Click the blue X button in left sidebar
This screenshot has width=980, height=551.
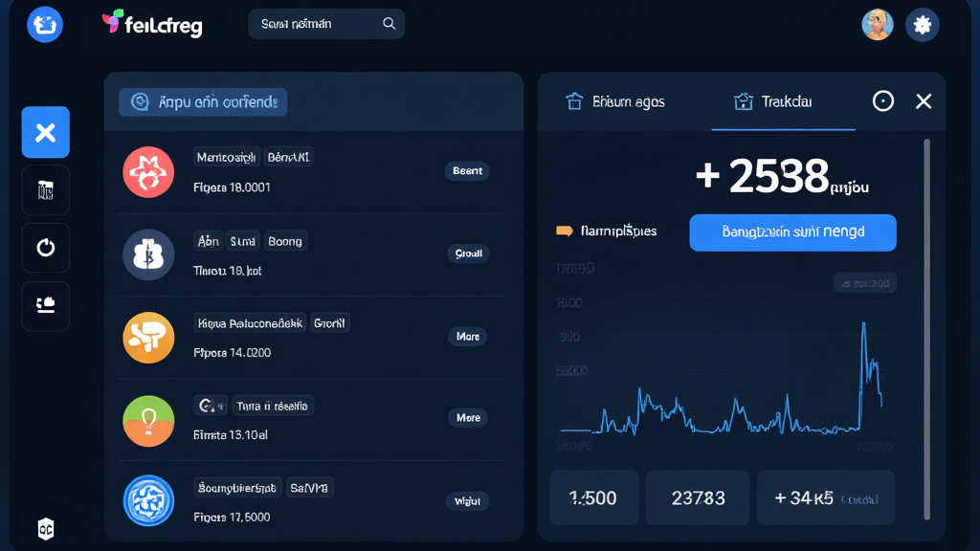click(x=45, y=132)
